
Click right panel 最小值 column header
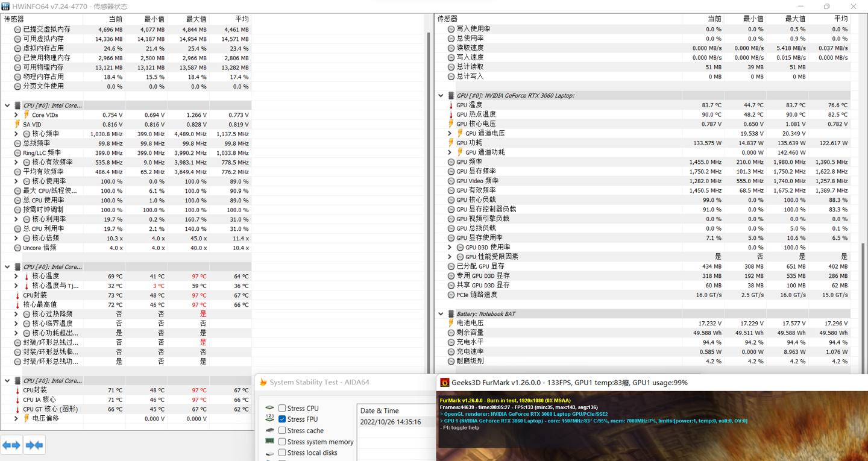(744, 19)
